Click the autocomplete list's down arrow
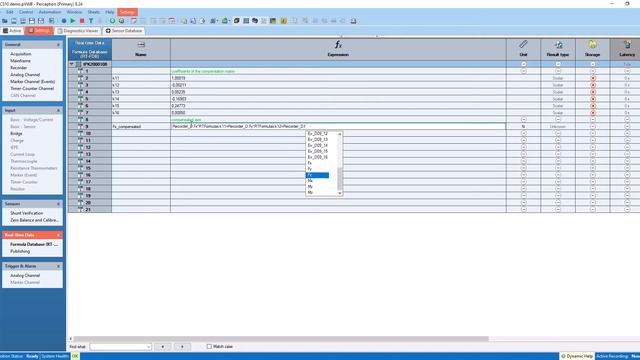The width and height of the screenshot is (640, 360). tap(340, 193)
